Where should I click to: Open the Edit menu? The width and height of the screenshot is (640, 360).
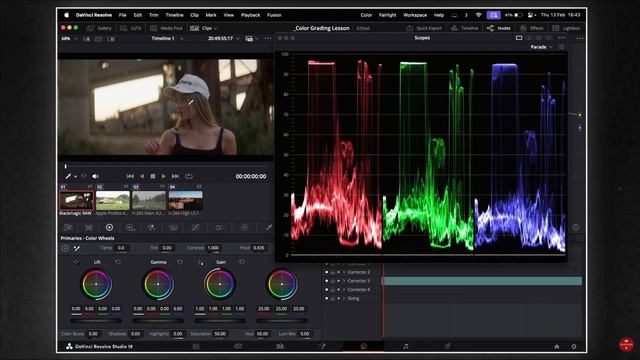pos(138,15)
